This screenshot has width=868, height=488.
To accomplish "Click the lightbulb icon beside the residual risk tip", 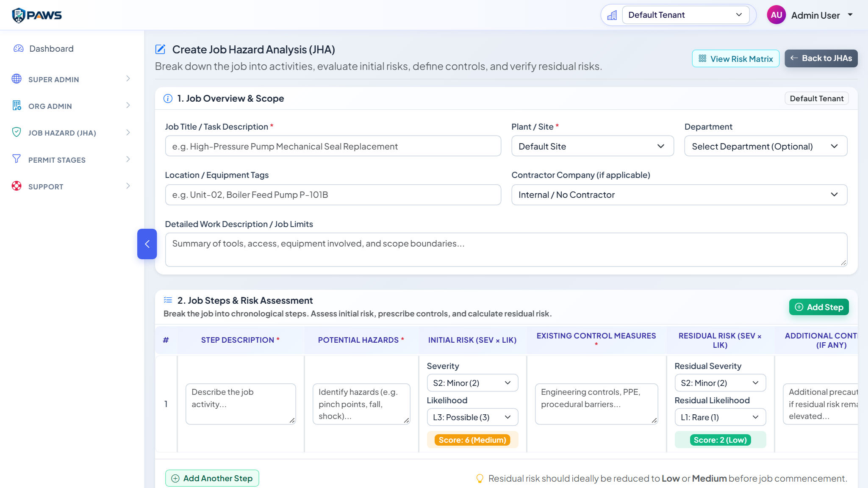I will click(x=480, y=478).
